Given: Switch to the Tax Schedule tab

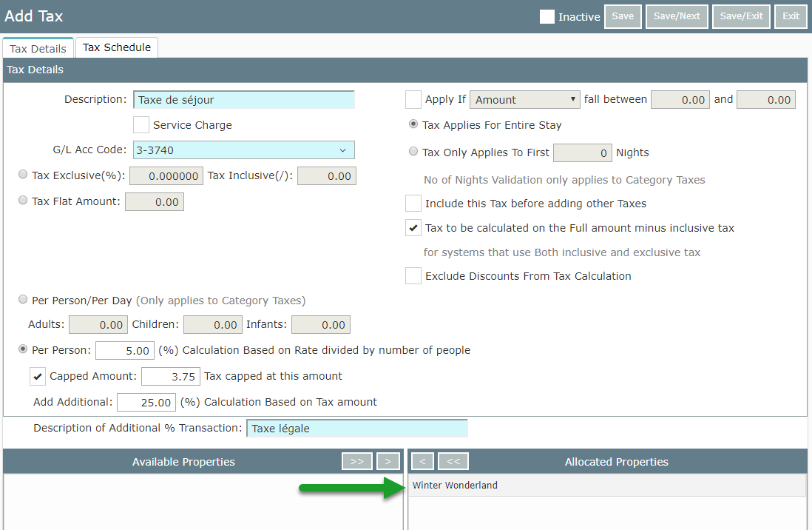Looking at the screenshot, I should pyautogui.click(x=117, y=47).
